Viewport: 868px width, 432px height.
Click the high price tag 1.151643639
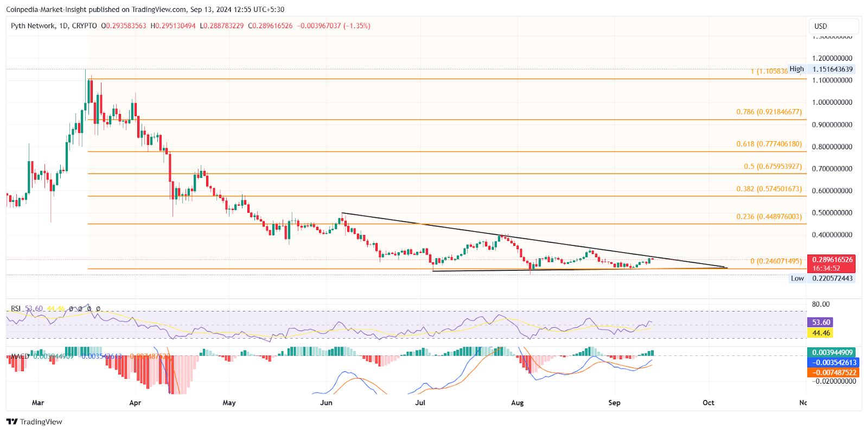832,69
